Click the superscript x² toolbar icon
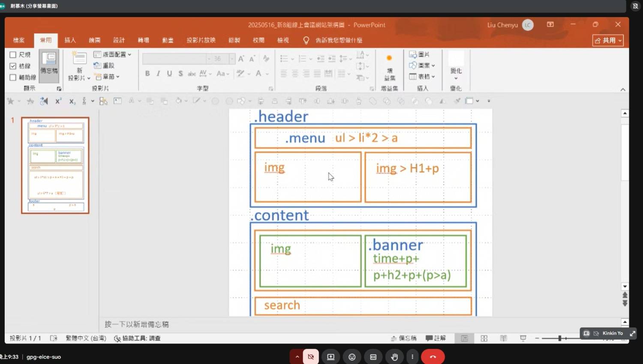This screenshot has height=364, width=643. pos(58,101)
